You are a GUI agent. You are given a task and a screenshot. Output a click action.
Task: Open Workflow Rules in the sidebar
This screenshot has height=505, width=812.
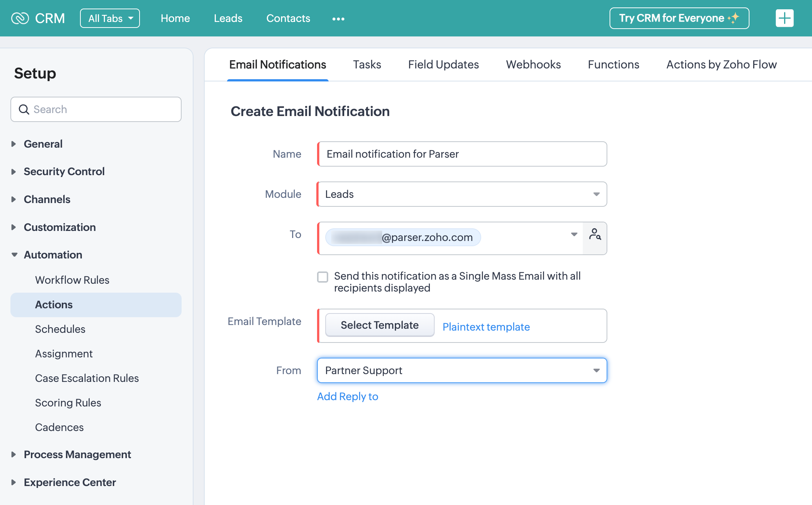coord(72,280)
